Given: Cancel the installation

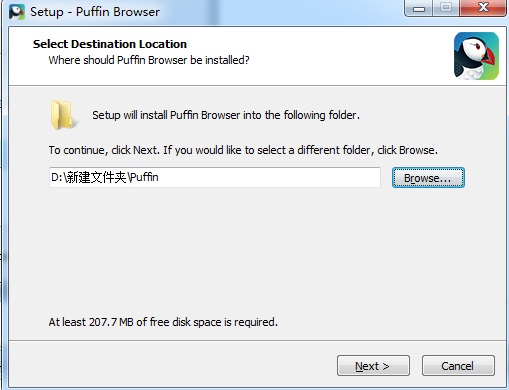Looking at the screenshot, I should (x=458, y=366).
